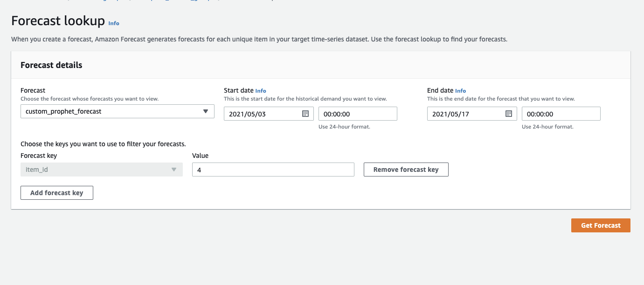Open Info next to Forecast lookup title
Viewport: 644px width, 285px height.
(x=114, y=23)
